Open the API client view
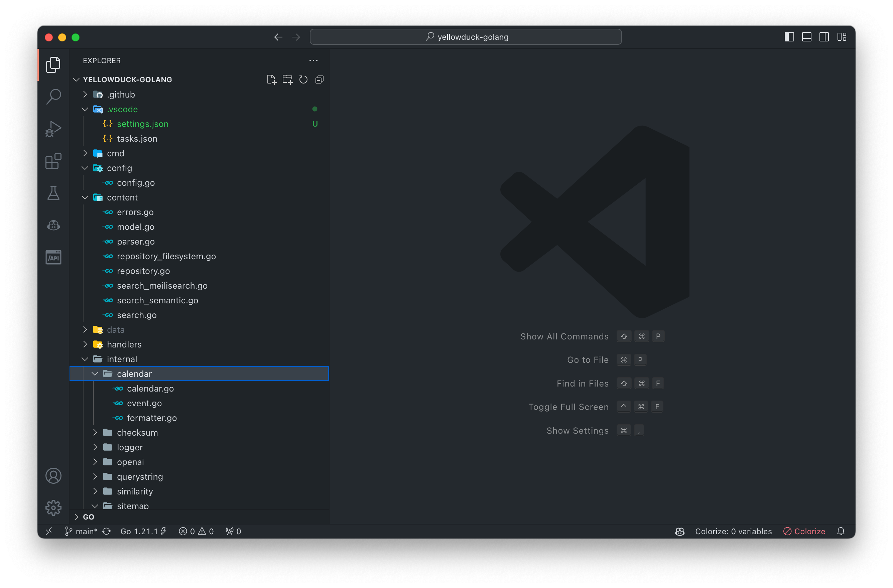The width and height of the screenshot is (893, 588). pyautogui.click(x=53, y=258)
